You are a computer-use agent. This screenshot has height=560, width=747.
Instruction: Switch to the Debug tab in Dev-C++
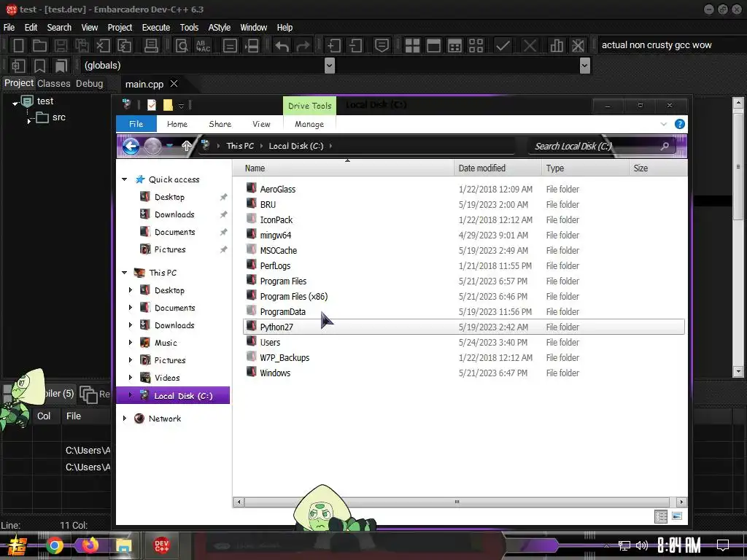[89, 83]
